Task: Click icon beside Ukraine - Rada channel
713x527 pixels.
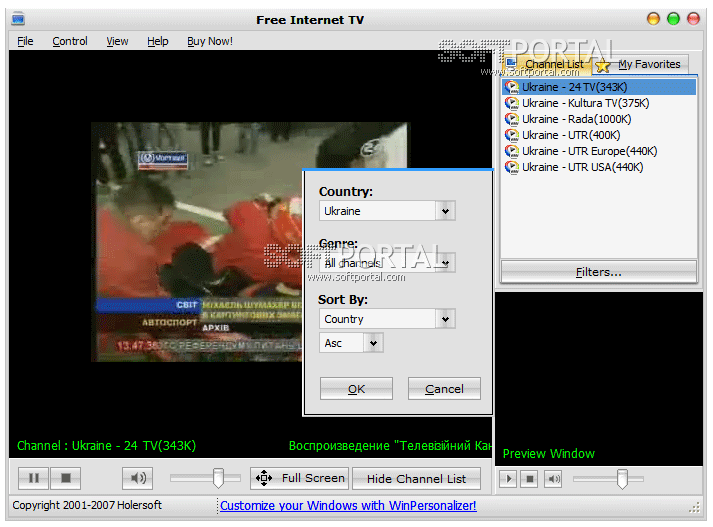Action: [512, 119]
